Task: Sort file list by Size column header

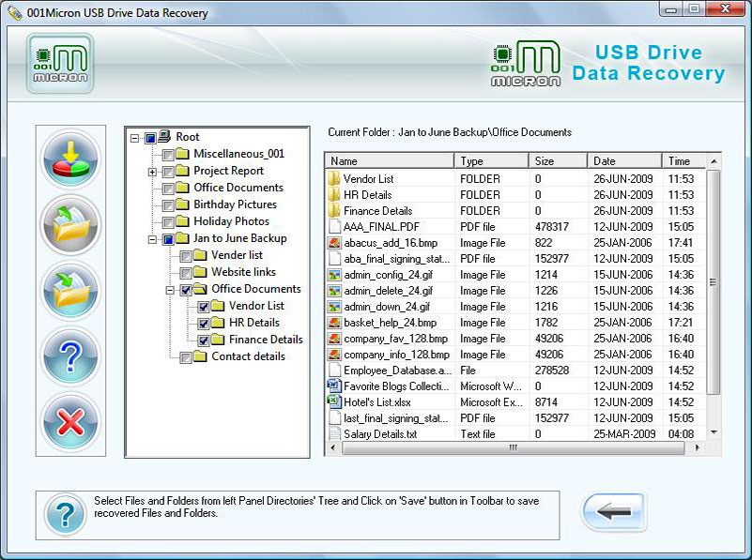Action: (x=558, y=161)
